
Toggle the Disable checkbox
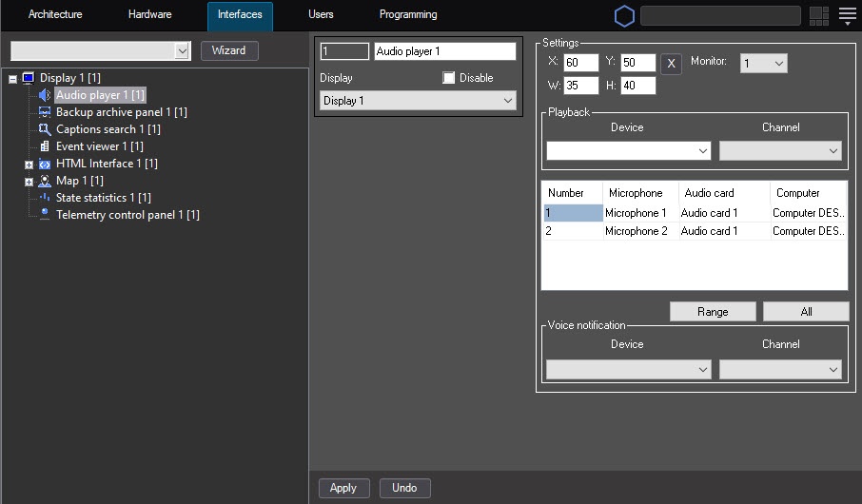pyautogui.click(x=449, y=78)
